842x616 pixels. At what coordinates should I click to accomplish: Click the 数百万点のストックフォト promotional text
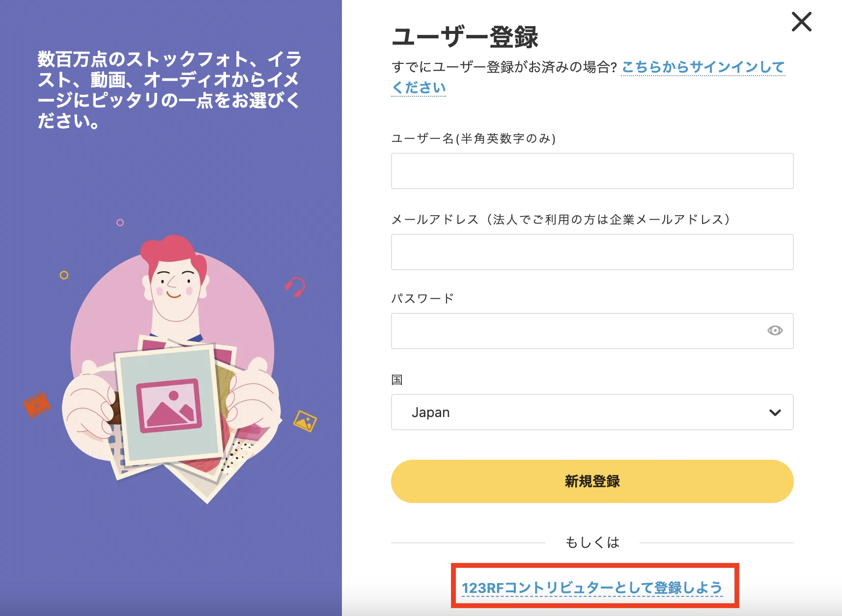(169, 90)
